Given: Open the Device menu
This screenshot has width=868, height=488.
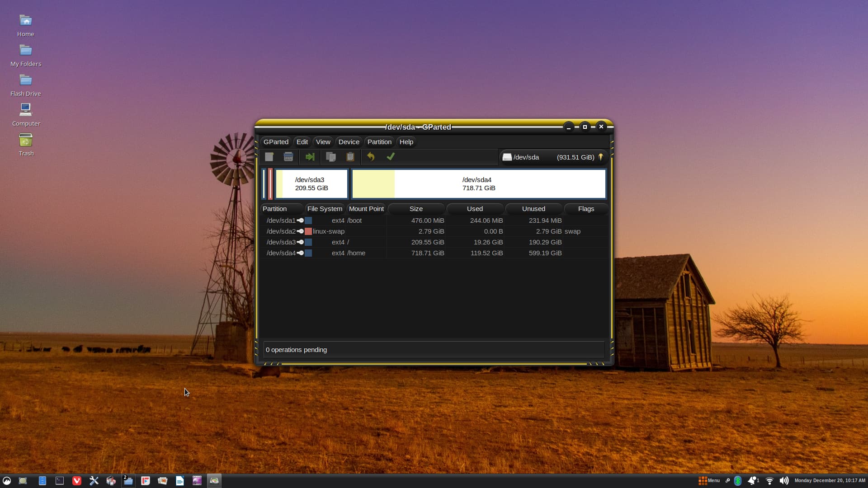Looking at the screenshot, I should point(349,142).
